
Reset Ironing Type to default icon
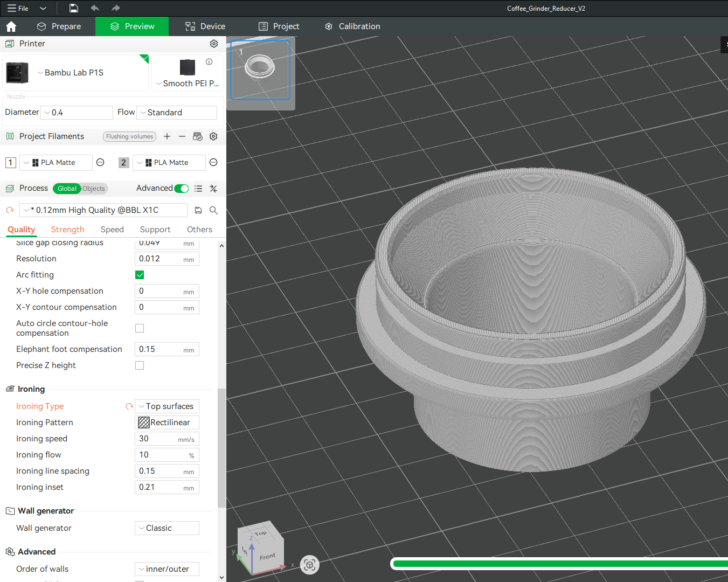coord(129,406)
